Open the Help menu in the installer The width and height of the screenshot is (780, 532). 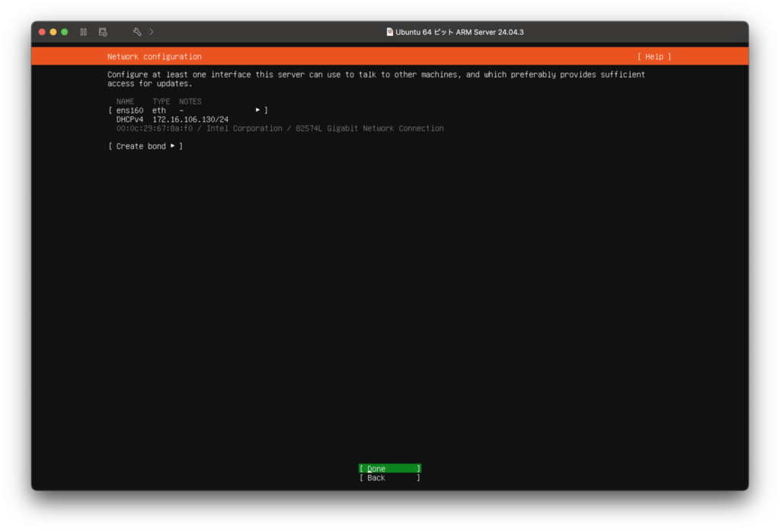[654, 56]
